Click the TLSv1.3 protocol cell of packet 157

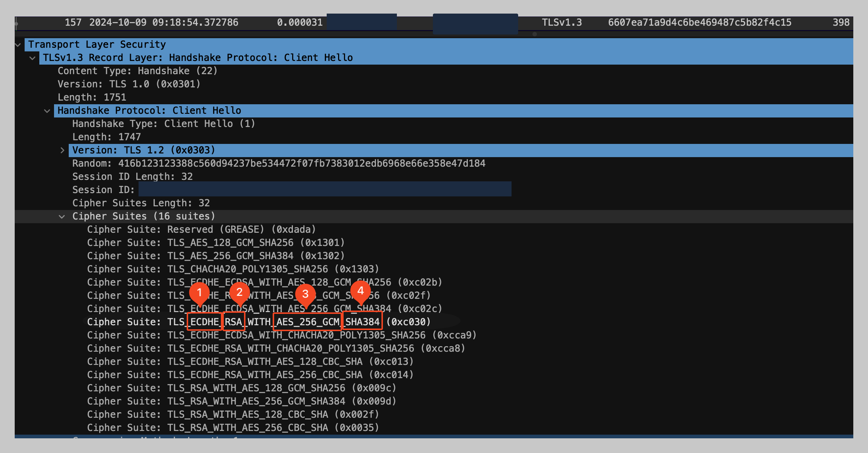pos(562,23)
